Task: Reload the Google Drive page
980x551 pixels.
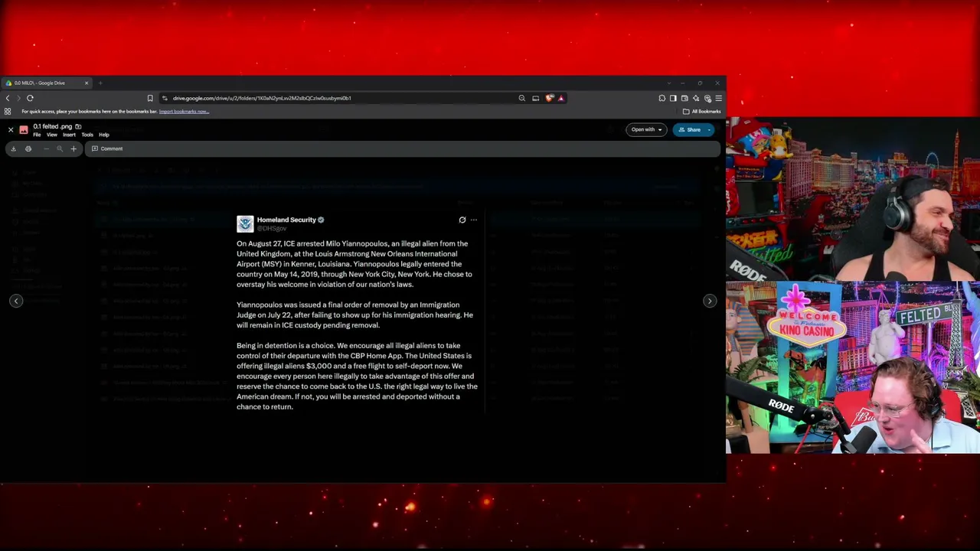Action: point(30,98)
